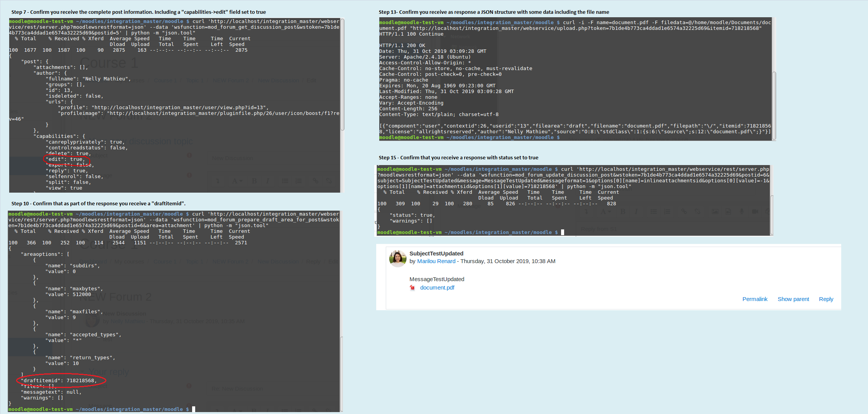This screenshot has width=868, height=414.
Task: Click the "status": true line
Action: point(412,215)
